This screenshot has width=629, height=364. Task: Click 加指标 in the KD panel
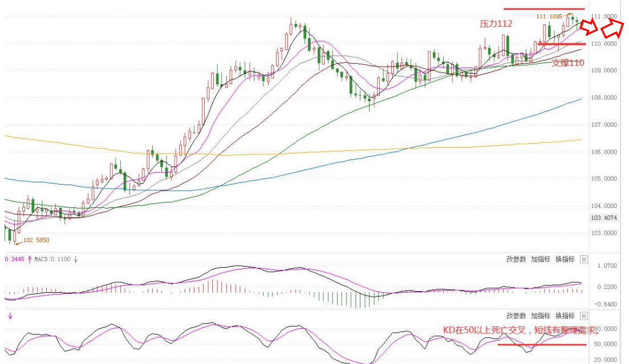tap(540, 316)
